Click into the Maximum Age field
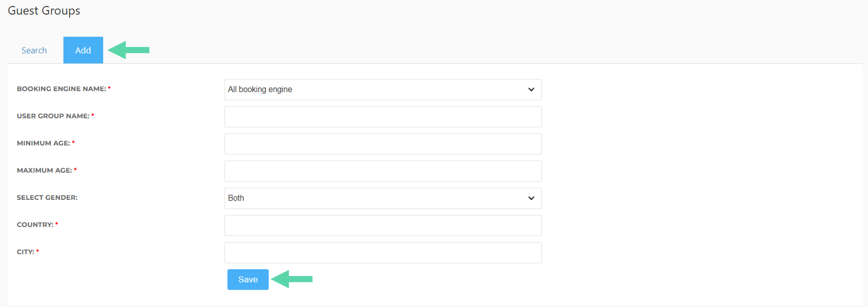The image size is (868, 307). (383, 171)
